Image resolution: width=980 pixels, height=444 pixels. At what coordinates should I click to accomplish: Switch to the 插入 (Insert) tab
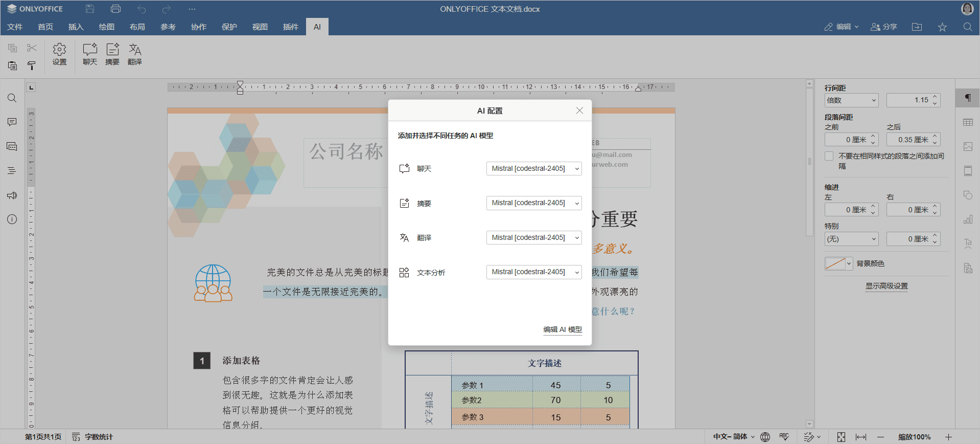pyautogui.click(x=76, y=27)
